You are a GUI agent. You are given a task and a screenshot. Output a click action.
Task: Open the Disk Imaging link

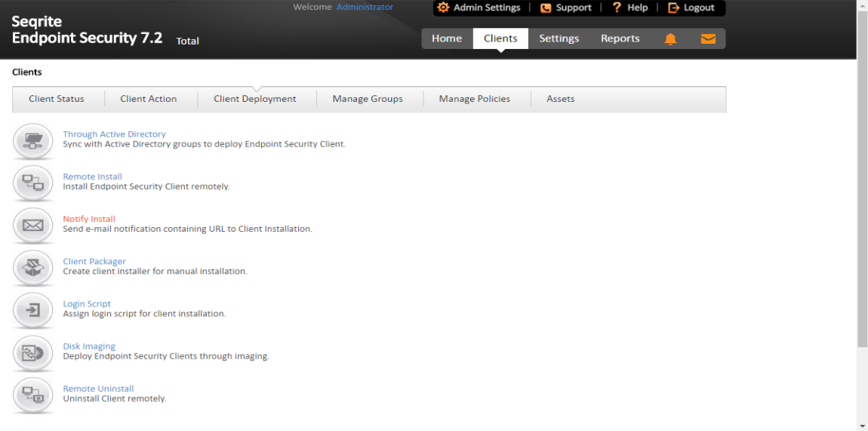tap(89, 346)
